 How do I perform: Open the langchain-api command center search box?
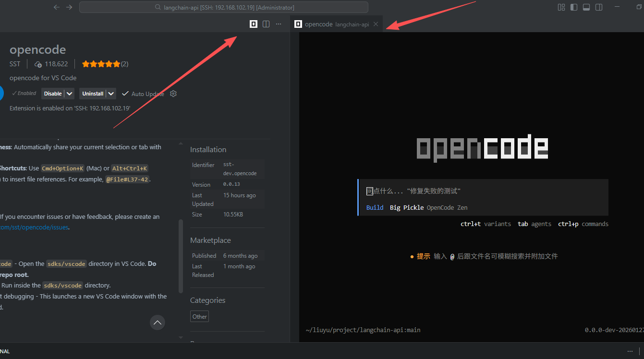[224, 7]
